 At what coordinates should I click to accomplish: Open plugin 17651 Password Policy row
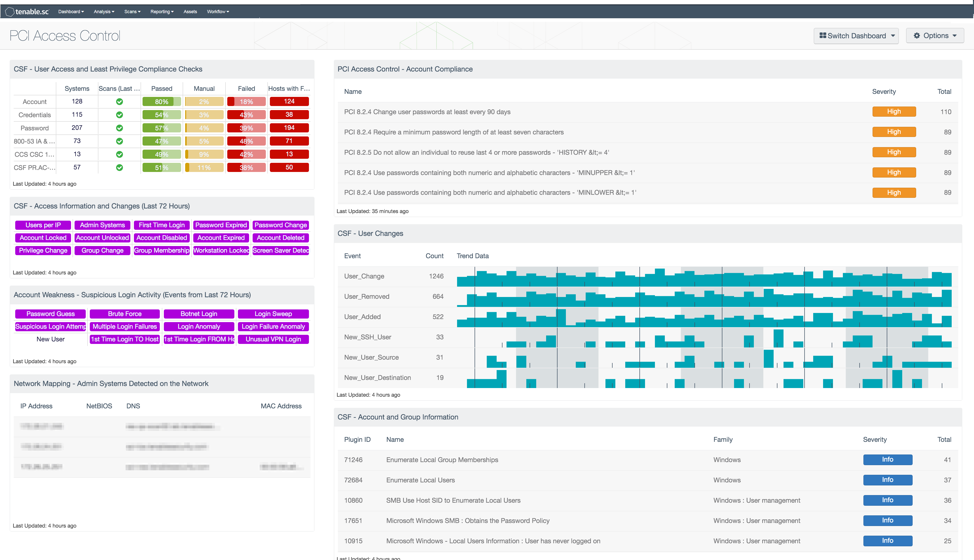click(648, 521)
